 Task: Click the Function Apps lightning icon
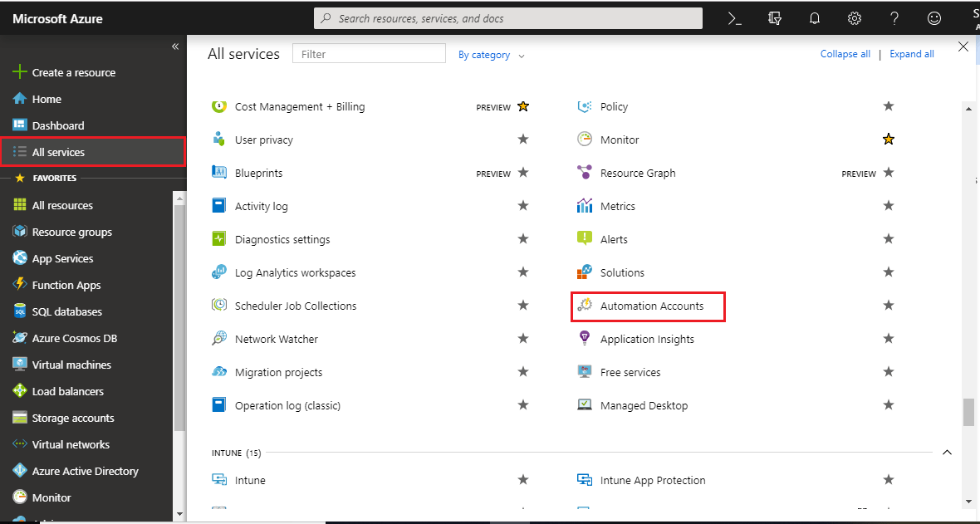[x=20, y=285]
